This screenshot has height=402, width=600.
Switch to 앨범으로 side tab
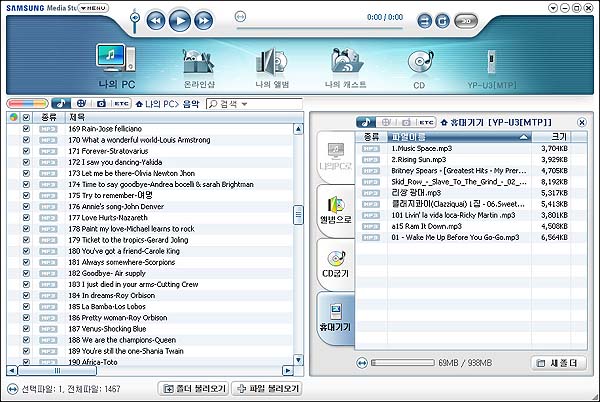coord(336,210)
